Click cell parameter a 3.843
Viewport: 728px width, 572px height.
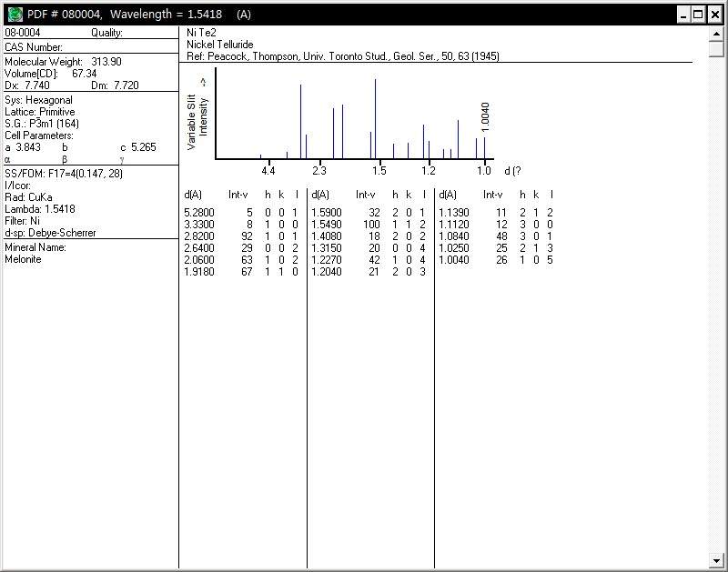tap(23, 147)
